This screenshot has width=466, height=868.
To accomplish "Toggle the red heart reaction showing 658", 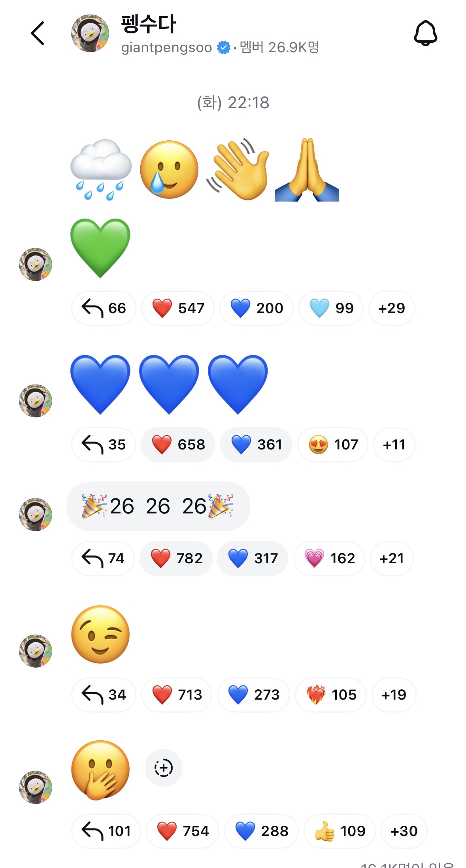I will pos(178,444).
